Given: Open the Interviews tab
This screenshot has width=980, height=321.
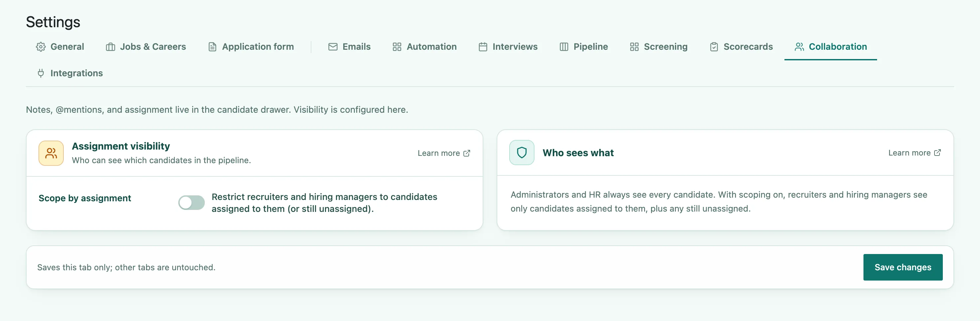Looking at the screenshot, I should click(x=508, y=47).
